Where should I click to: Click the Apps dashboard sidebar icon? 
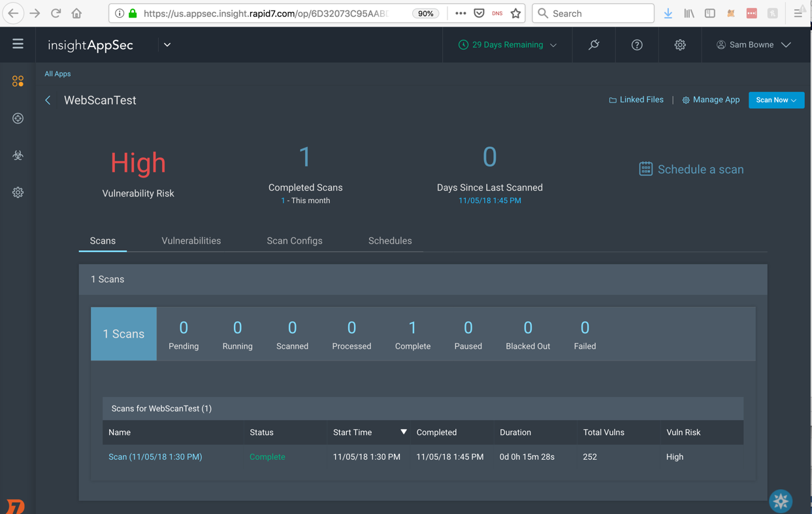click(18, 81)
